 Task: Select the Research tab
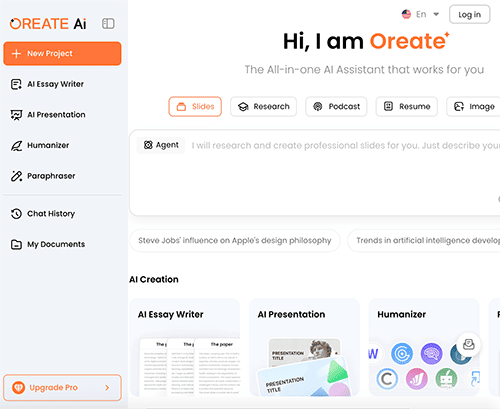pyautogui.click(x=263, y=107)
